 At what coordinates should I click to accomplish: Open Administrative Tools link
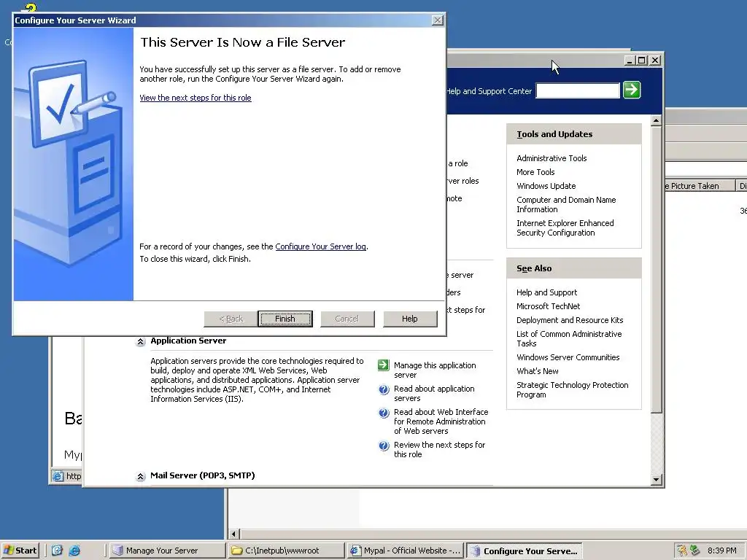(551, 158)
